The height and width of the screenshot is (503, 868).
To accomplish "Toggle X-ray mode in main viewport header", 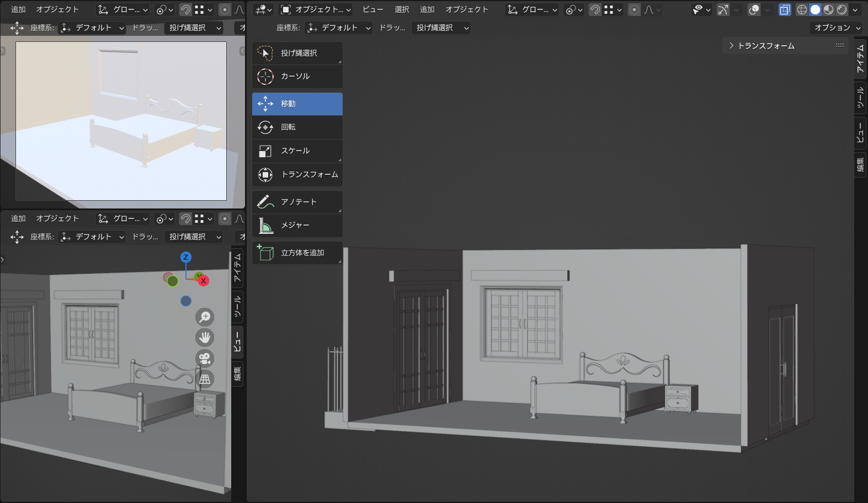I will [784, 10].
